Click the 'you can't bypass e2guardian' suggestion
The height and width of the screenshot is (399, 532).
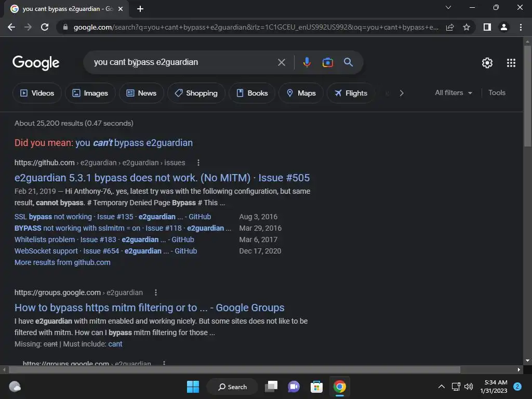[x=134, y=143]
